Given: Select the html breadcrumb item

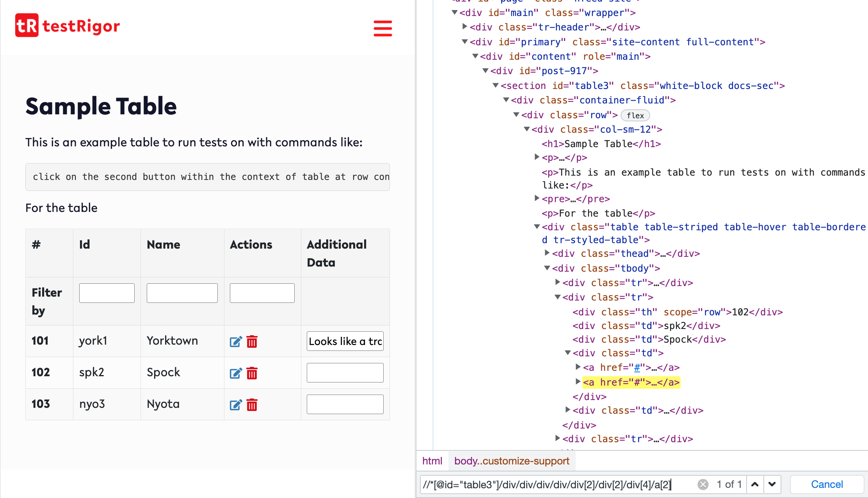Looking at the screenshot, I should tap(432, 461).
